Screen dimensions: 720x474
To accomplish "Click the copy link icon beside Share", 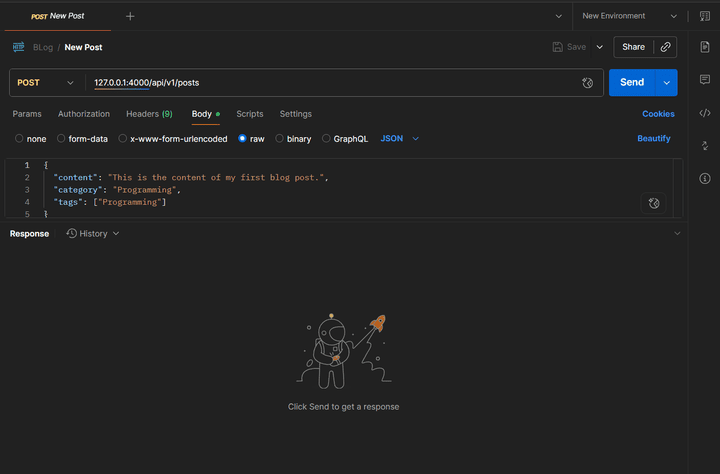I will [666, 47].
